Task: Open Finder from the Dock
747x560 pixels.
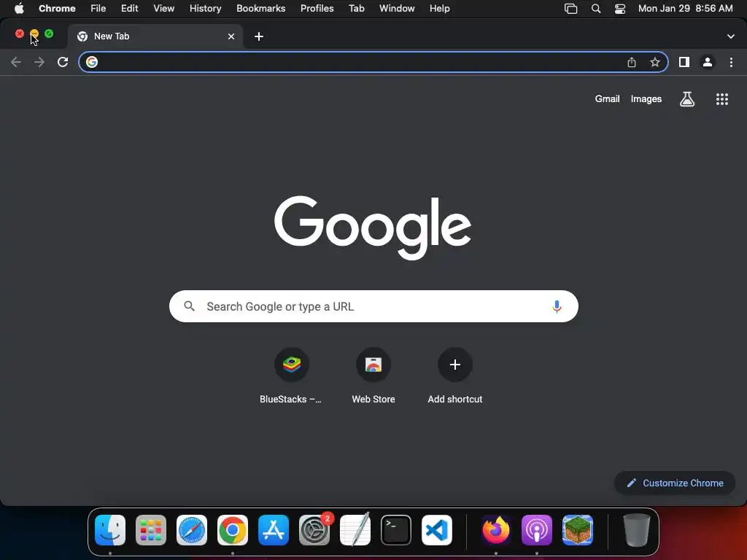Action: click(110, 530)
